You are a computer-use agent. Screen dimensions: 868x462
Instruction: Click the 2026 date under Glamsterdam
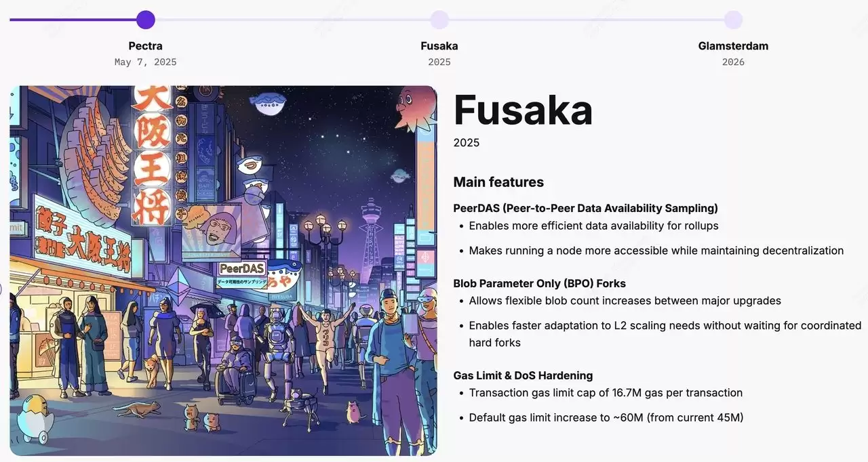click(733, 61)
